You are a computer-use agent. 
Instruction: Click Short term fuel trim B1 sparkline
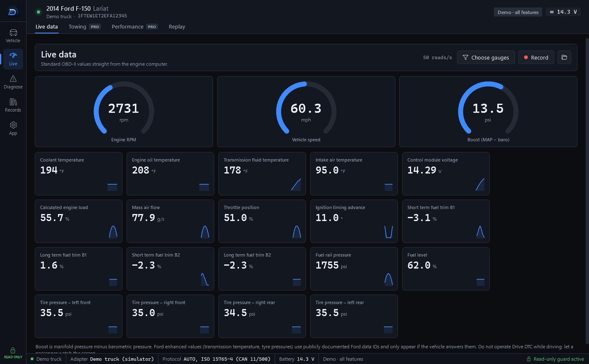click(x=480, y=232)
